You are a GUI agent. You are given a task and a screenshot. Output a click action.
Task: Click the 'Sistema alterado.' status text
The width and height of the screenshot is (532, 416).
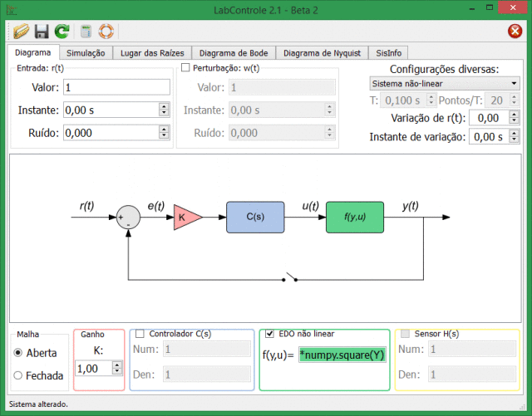pos(38,404)
